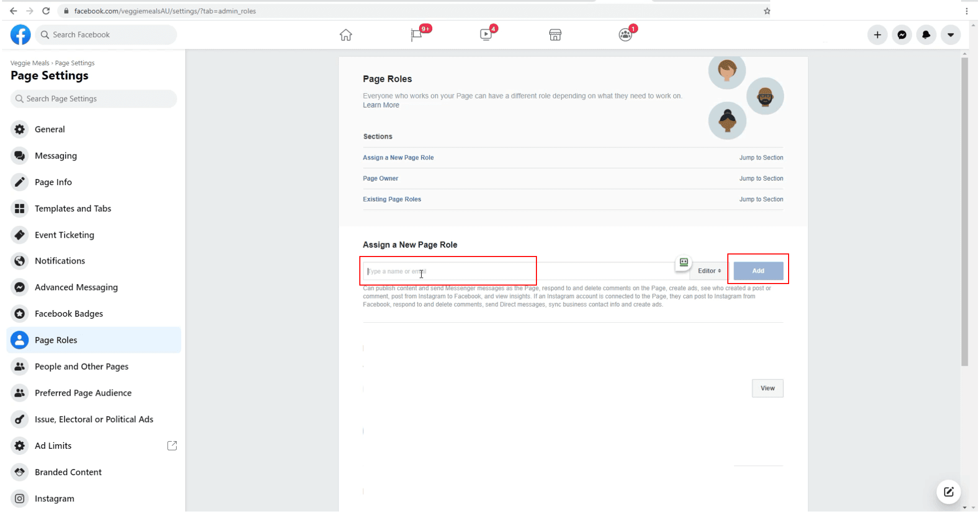
Task: Open Messenger from the top bar
Action: coord(902,35)
